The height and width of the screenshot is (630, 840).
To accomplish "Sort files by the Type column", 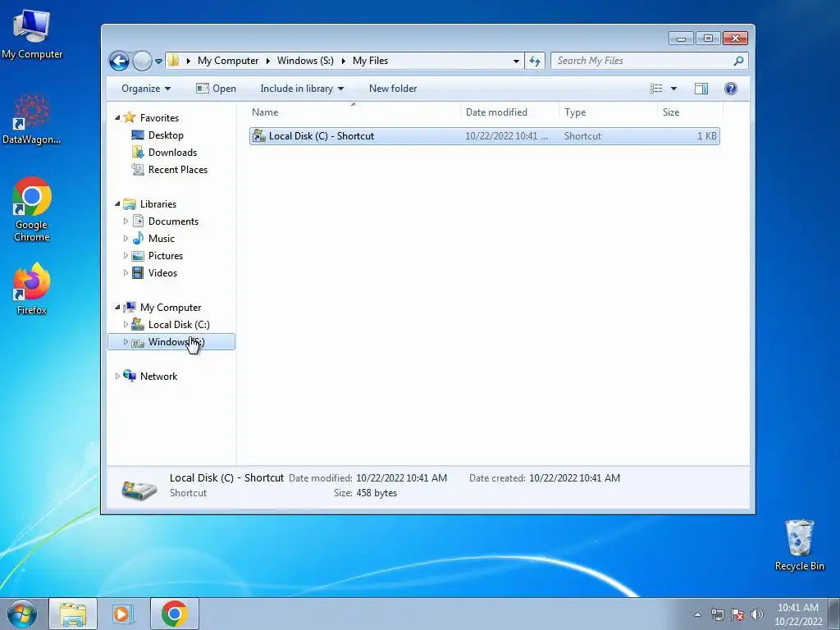I will coord(608,112).
